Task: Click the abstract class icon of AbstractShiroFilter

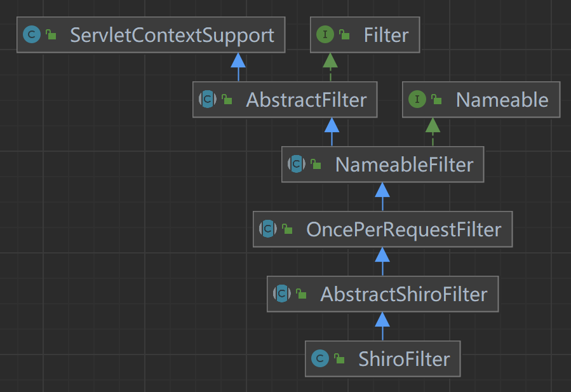Action: pos(282,294)
